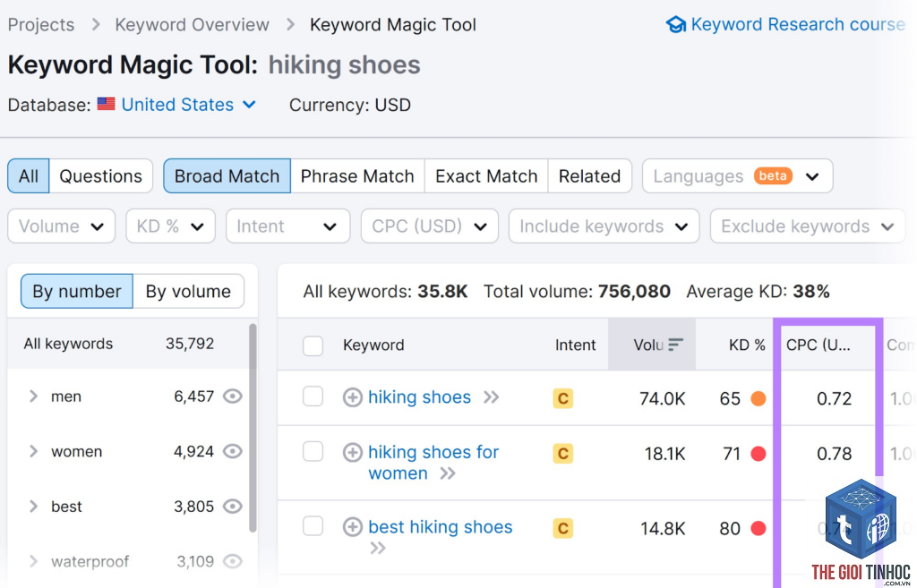This screenshot has height=588, width=917.
Task: Toggle eye icon for waterproof group
Action: tap(233, 561)
